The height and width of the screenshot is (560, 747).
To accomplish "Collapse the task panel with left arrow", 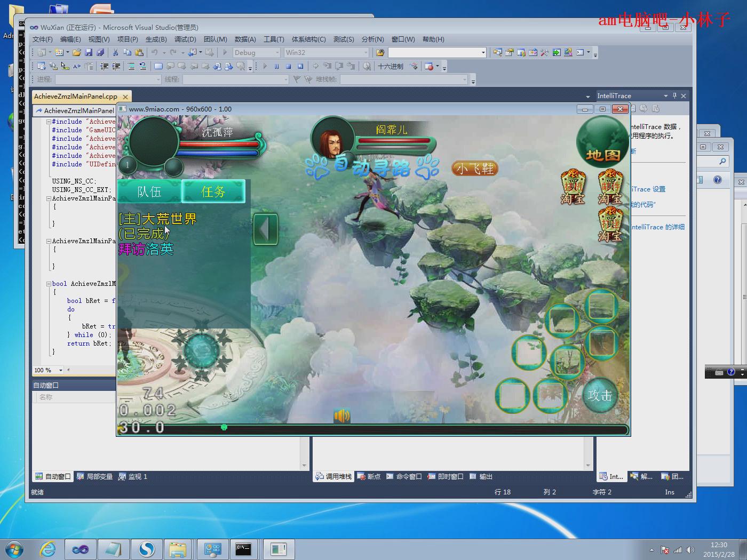I will point(265,229).
